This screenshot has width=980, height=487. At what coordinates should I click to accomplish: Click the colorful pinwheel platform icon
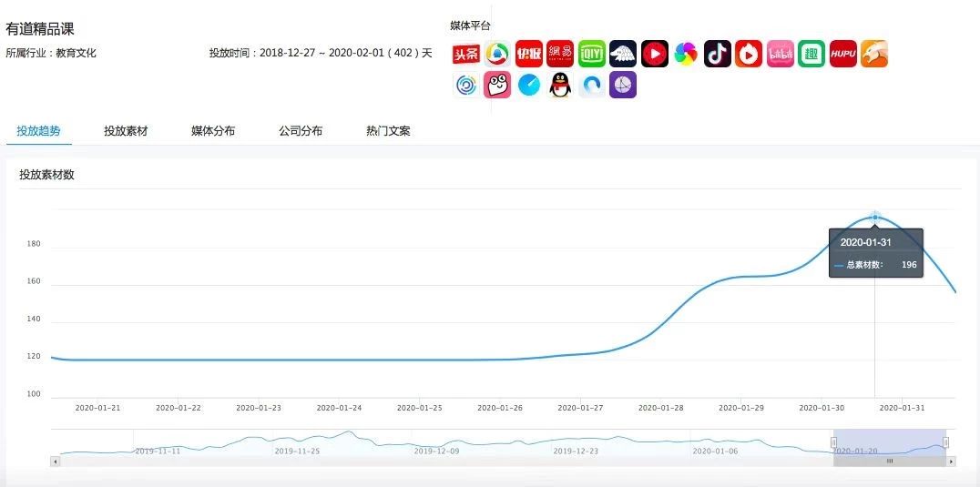[686, 55]
